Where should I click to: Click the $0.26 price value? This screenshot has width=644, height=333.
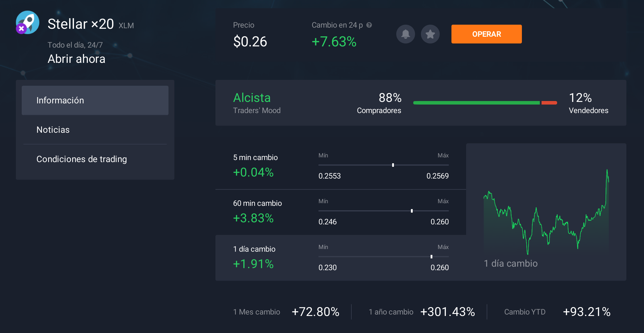tap(250, 41)
